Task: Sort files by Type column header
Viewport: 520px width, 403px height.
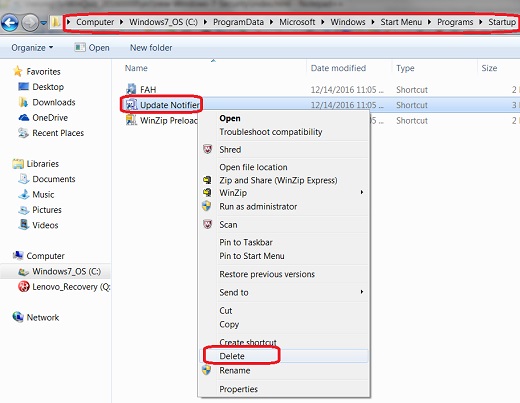Action: point(405,68)
